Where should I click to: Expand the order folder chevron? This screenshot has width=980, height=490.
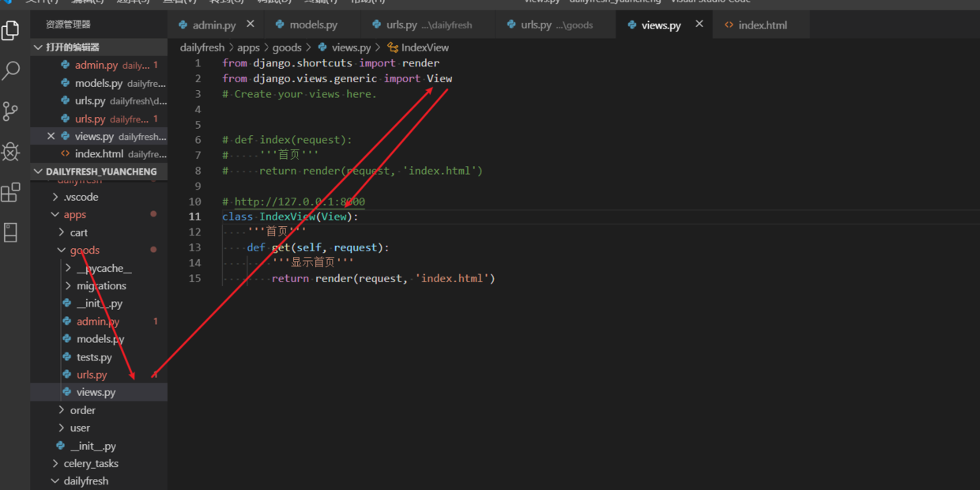coord(62,410)
